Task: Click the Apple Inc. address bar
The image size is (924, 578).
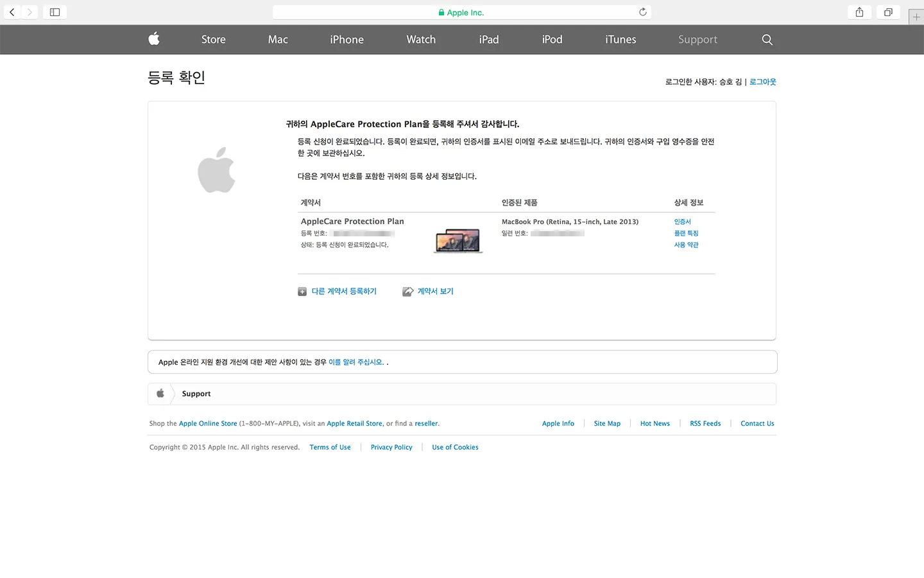Action: (x=461, y=12)
